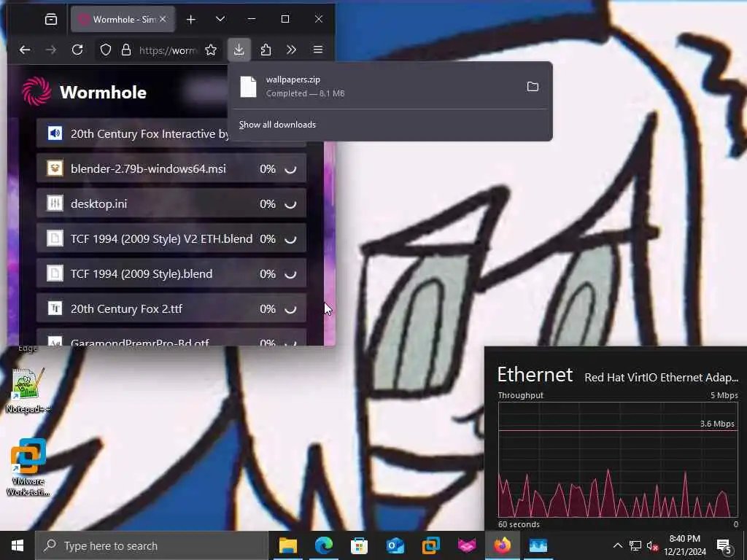The height and width of the screenshot is (560, 747).
Task: Select TCF 1994 (2009 Style) V2 ETH.blend
Action: click(171, 238)
